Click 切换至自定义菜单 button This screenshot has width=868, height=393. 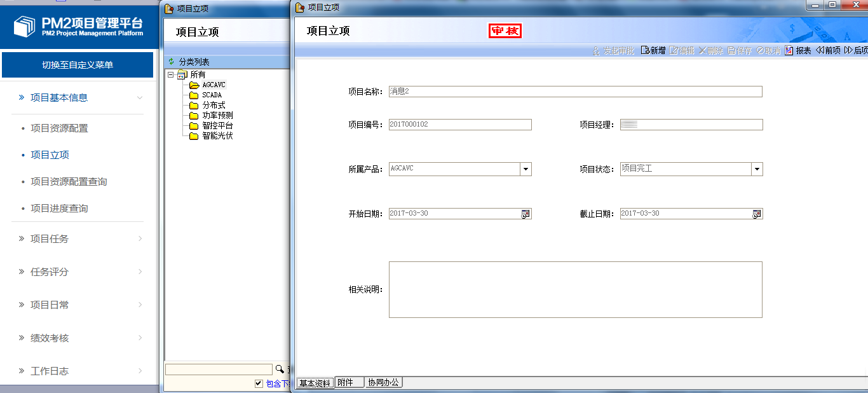[x=78, y=65]
